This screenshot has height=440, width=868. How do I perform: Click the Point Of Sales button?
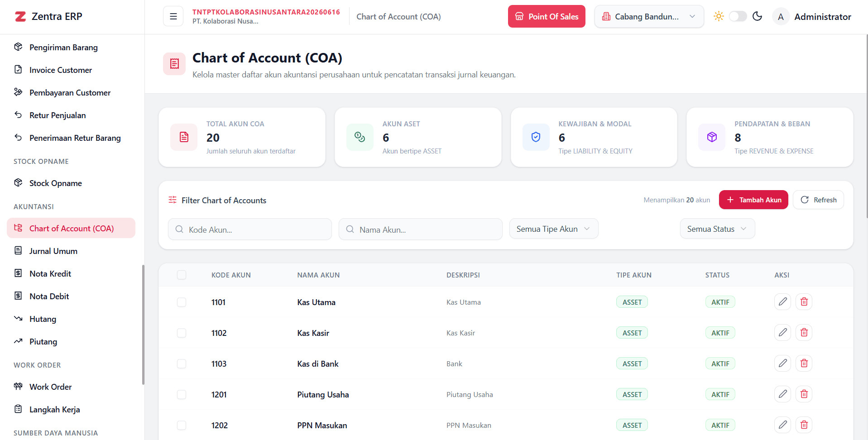(547, 16)
